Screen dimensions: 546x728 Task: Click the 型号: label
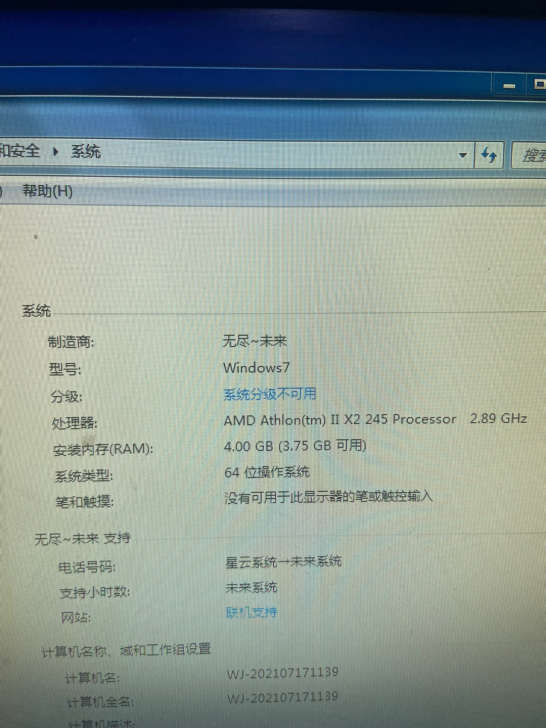65,370
